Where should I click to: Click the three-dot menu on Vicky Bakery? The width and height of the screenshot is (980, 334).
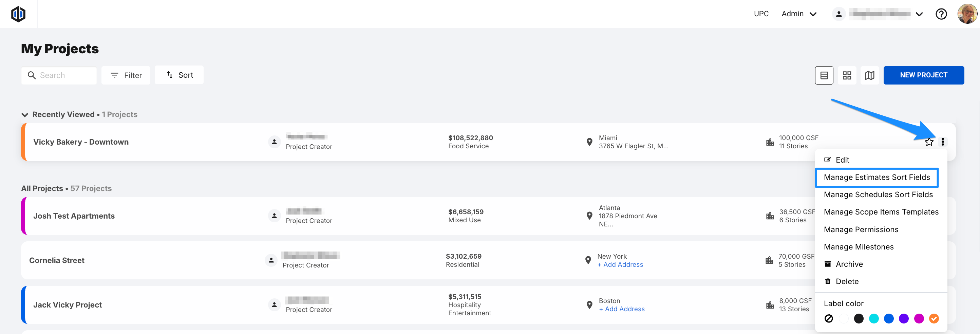(x=942, y=142)
